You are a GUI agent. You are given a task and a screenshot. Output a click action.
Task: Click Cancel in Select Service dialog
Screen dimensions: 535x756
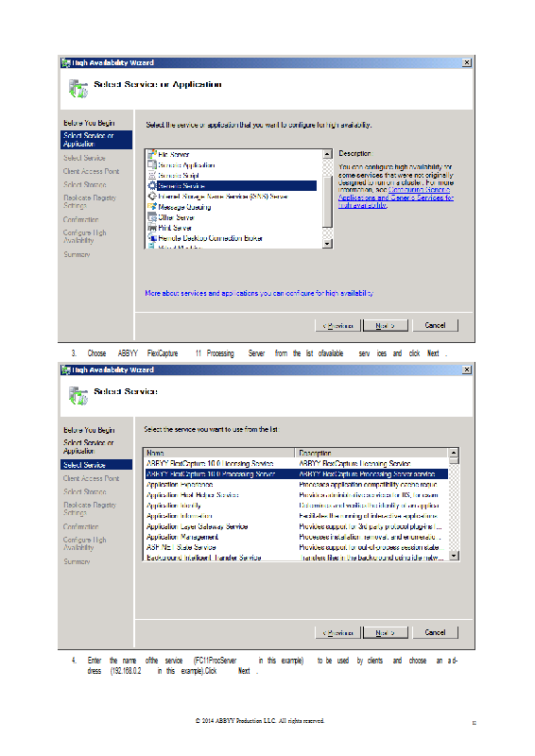click(435, 632)
